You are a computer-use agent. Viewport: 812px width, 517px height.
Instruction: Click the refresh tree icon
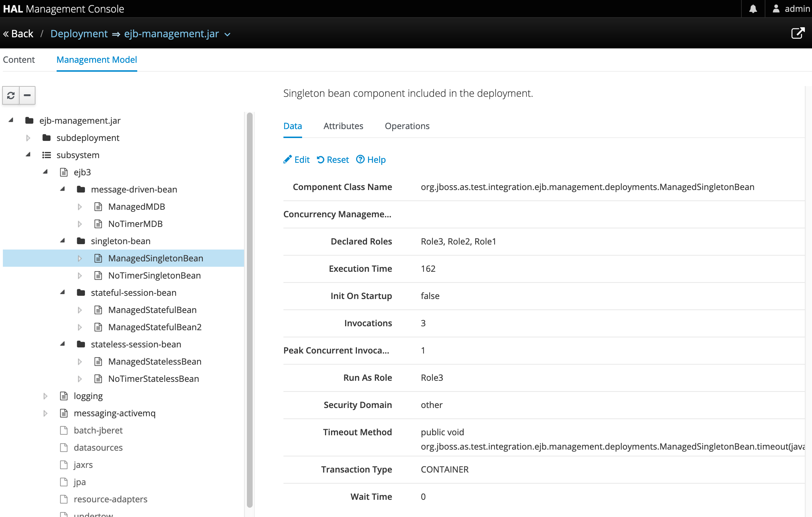pyautogui.click(x=11, y=95)
